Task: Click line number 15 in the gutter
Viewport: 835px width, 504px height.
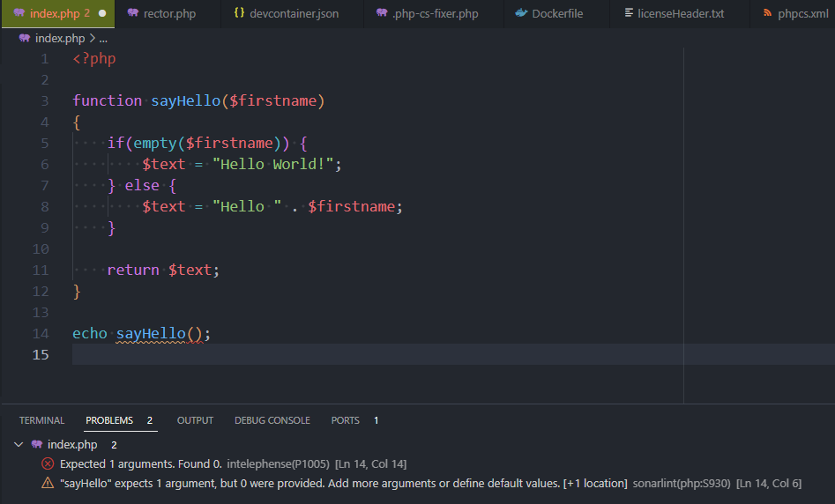Action: coord(41,355)
